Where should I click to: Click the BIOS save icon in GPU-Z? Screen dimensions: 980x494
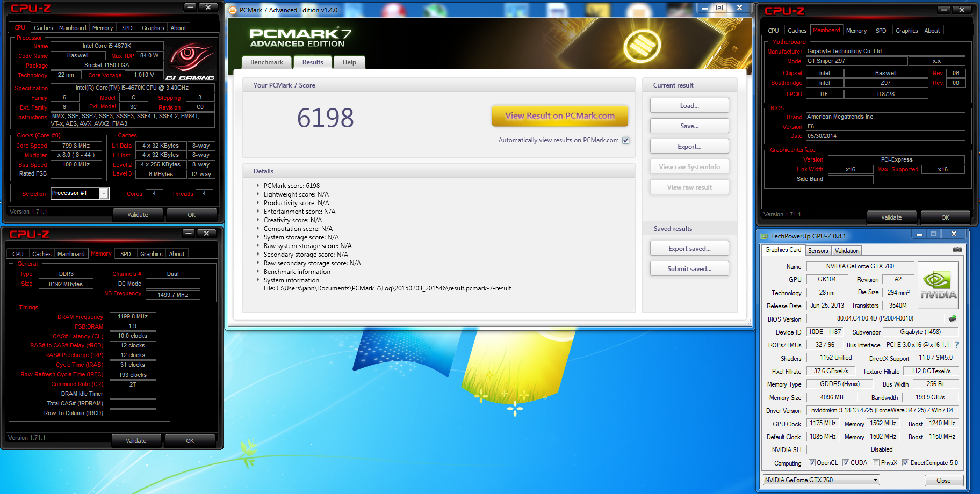pos(953,318)
